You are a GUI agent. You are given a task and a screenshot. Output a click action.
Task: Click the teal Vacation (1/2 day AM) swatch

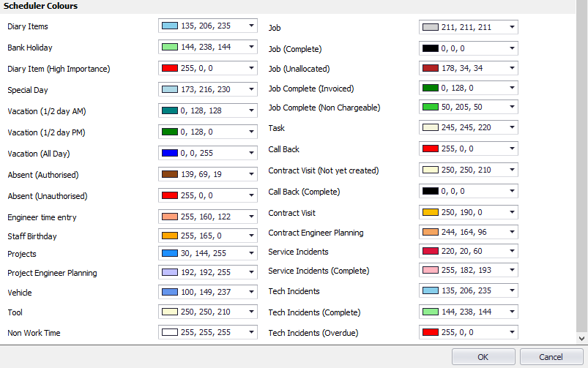[169, 111]
